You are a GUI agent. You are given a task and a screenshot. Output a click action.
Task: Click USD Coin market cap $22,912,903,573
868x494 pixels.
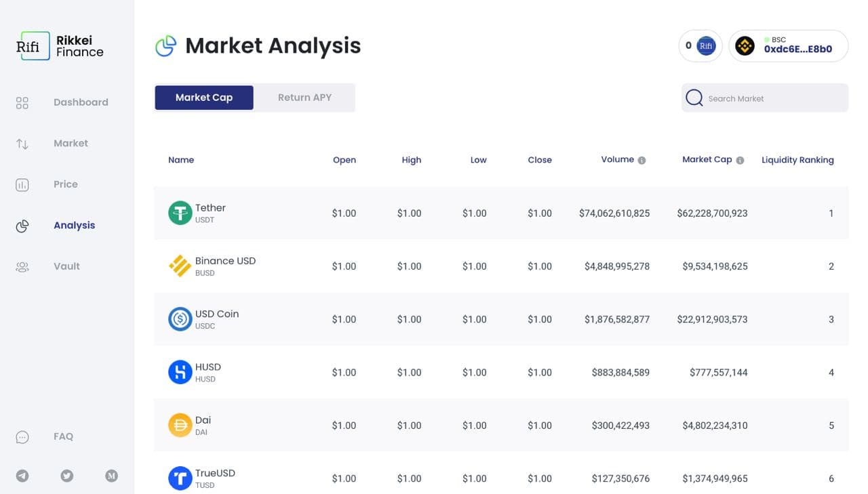(712, 319)
